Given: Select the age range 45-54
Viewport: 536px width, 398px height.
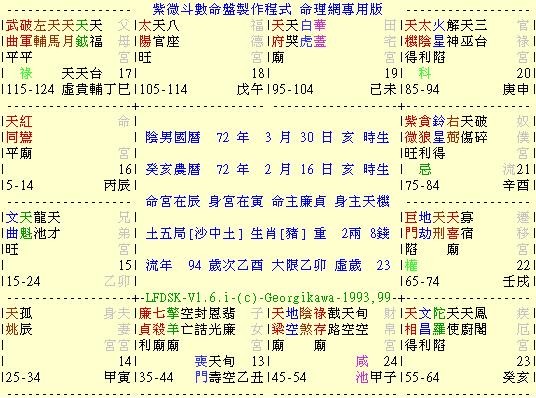Looking at the screenshot, I should [x=290, y=377].
